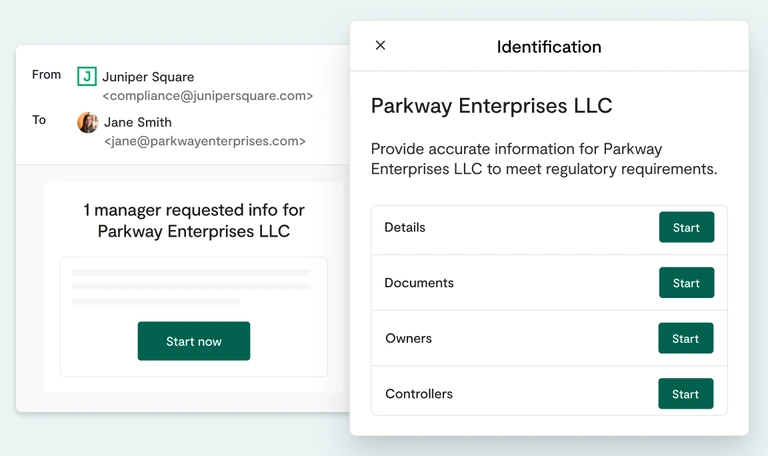The height and width of the screenshot is (456, 768).
Task: Start the Documents section
Action: [686, 283]
